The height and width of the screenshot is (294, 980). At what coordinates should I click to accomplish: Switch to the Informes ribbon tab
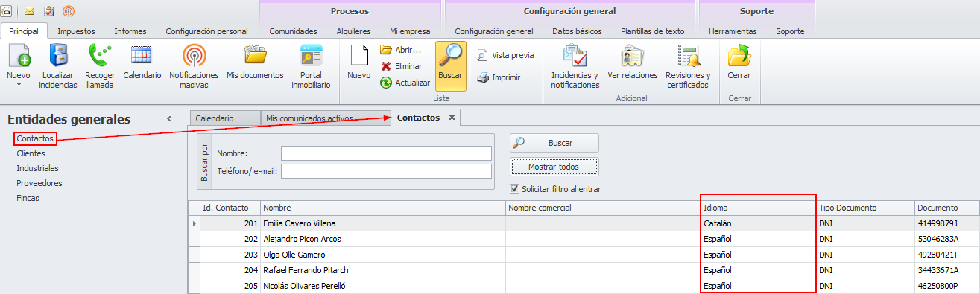click(x=130, y=31)
